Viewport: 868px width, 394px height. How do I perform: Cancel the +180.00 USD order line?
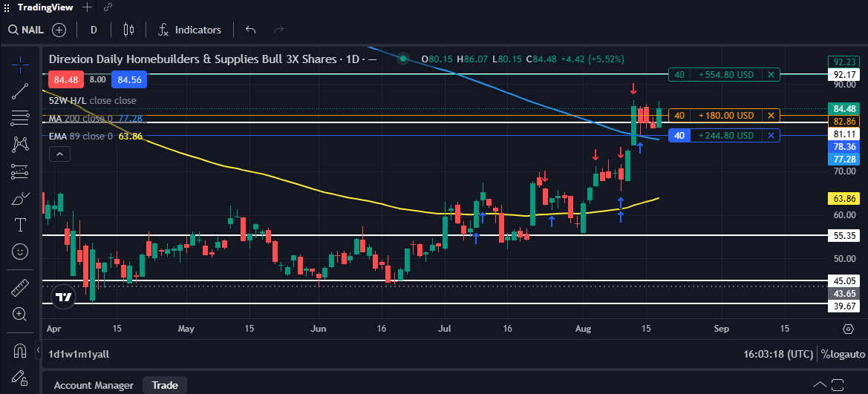coord(771,116)
